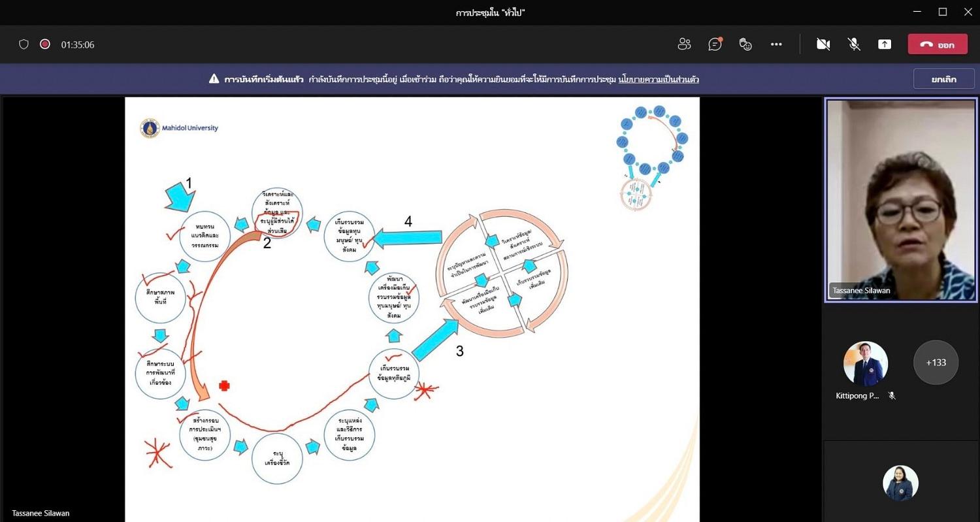
Task: Maximize the Teams meeting window
Action: pos(943,12)
